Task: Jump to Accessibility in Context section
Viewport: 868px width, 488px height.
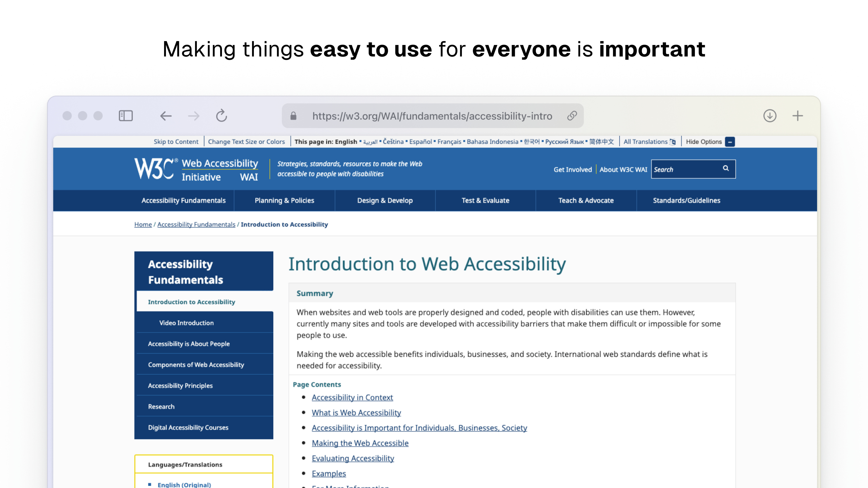Action: [352, 397]
